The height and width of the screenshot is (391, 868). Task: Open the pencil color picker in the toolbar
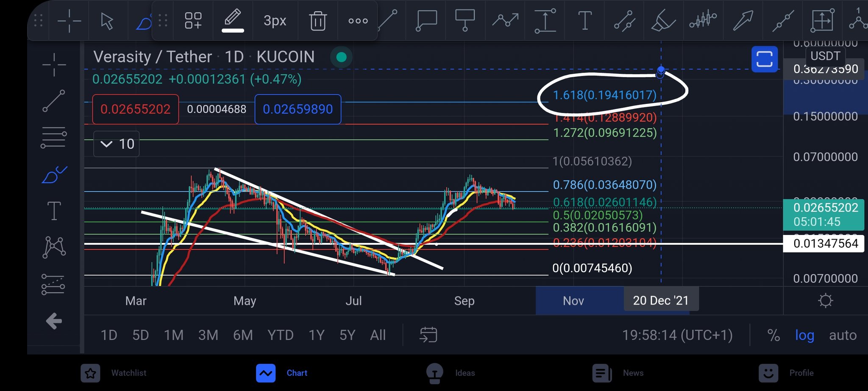click(233, 20)
